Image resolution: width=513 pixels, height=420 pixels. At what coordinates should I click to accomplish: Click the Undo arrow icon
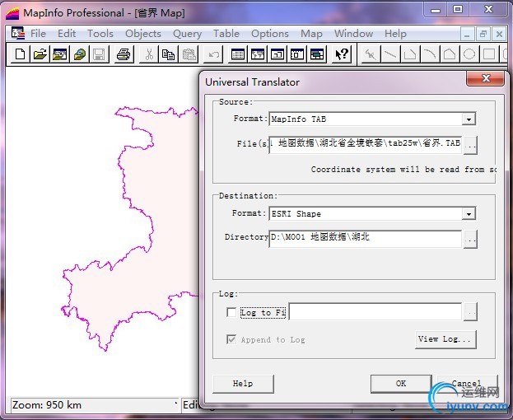tap(213, 54)
